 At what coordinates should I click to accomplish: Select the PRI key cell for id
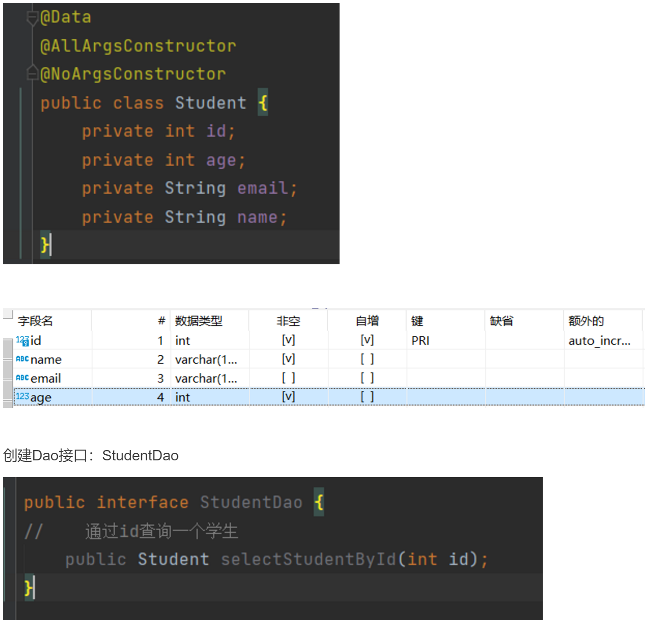(x=421, y=341)
